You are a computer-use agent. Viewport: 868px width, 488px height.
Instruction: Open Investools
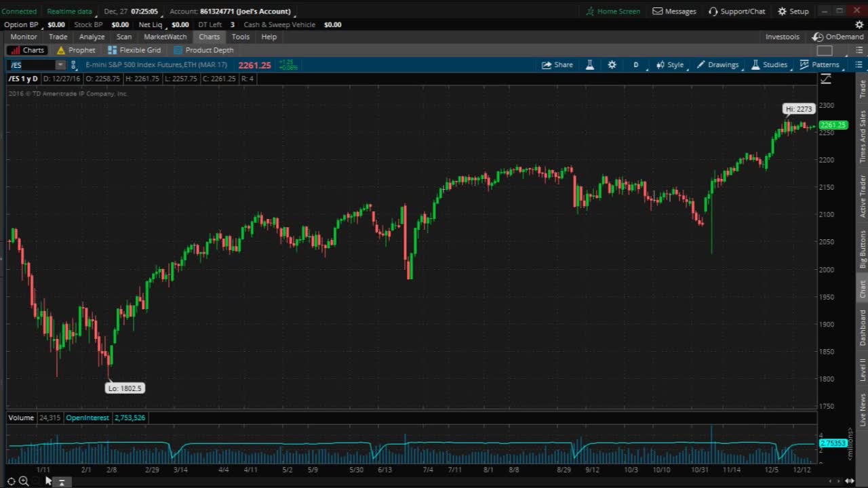[x=783, y=37]
